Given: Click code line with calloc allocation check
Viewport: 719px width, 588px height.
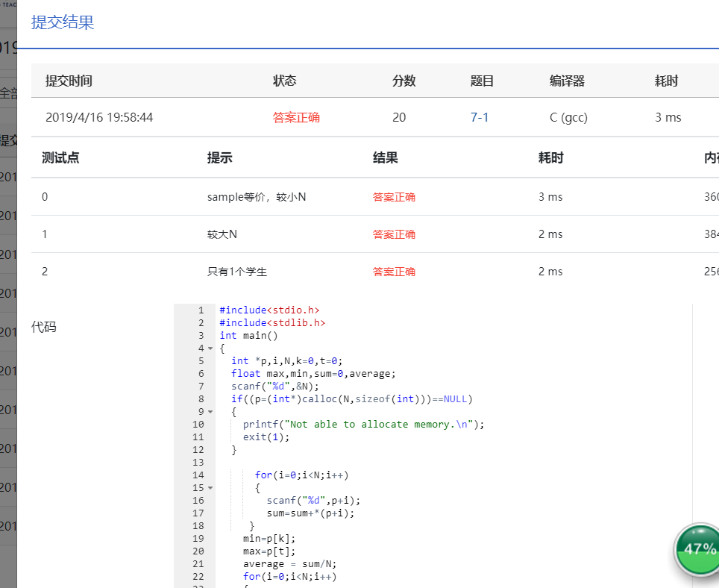Looking at the screenshot, I should (352, 399).
